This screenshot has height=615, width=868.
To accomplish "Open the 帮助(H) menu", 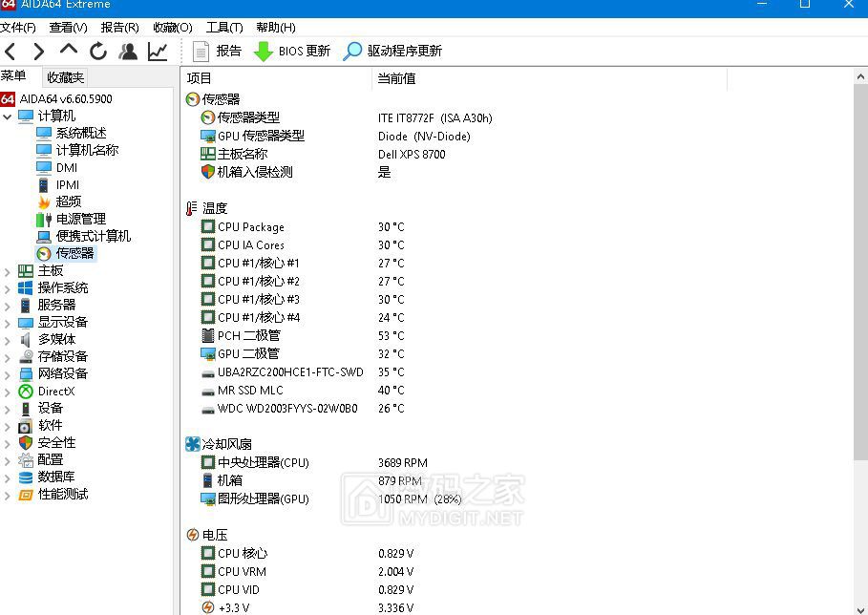I will (x=276, y=27).
